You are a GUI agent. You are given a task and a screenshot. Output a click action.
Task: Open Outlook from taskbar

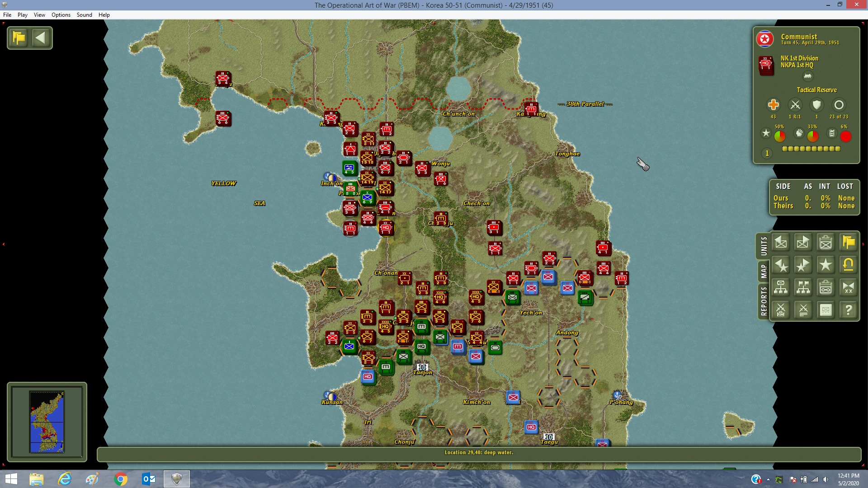click(x=148, y=479)
